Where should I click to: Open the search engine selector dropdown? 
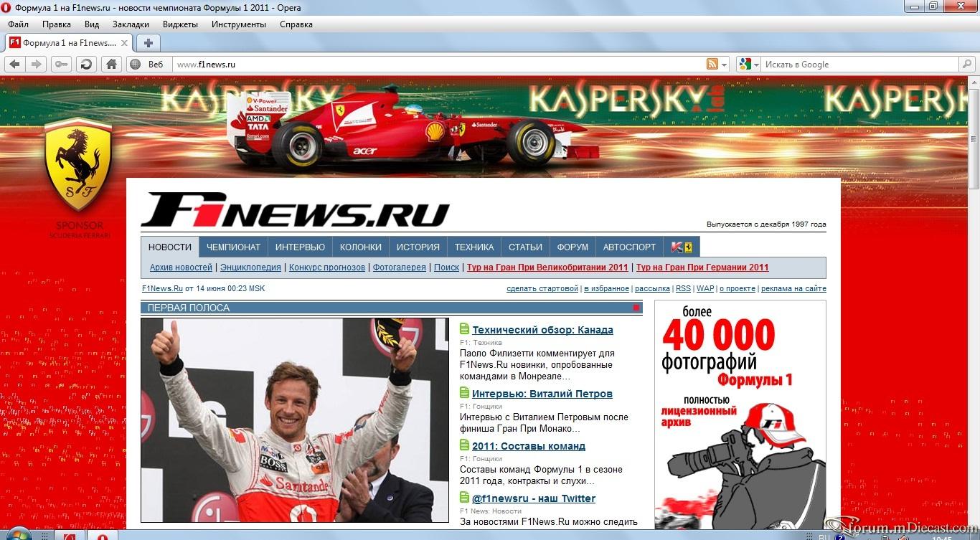[755, 65]
